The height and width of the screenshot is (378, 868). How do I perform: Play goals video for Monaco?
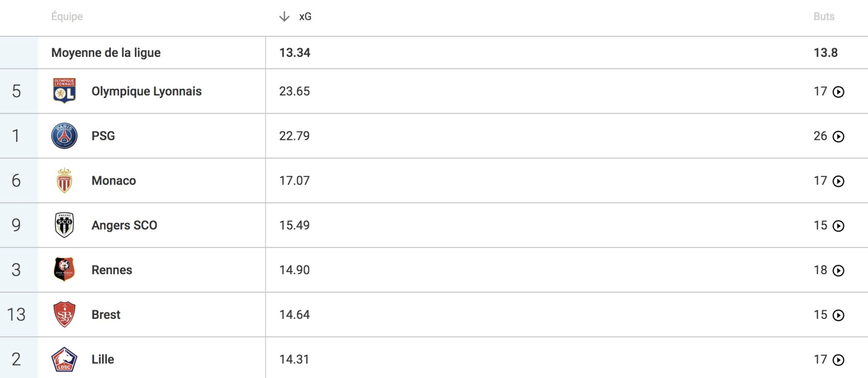[x=838, y=181]
